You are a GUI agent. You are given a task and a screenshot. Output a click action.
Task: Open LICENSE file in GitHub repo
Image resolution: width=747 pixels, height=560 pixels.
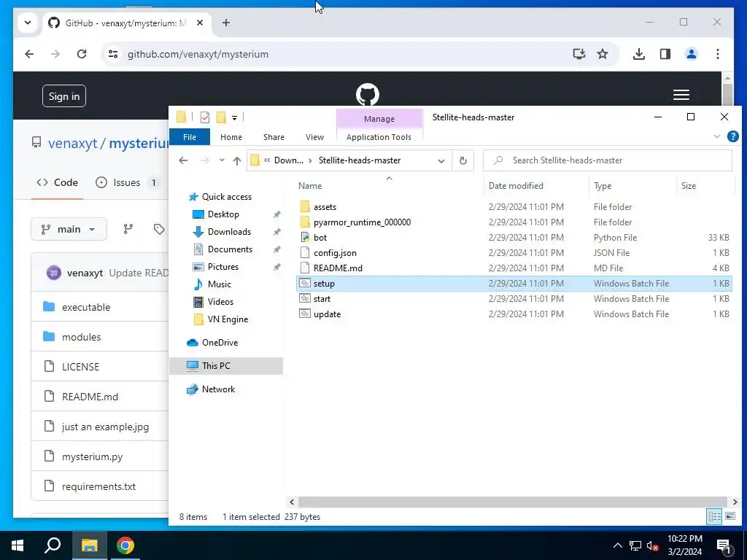pyautogui.click(x=80, y=367)
